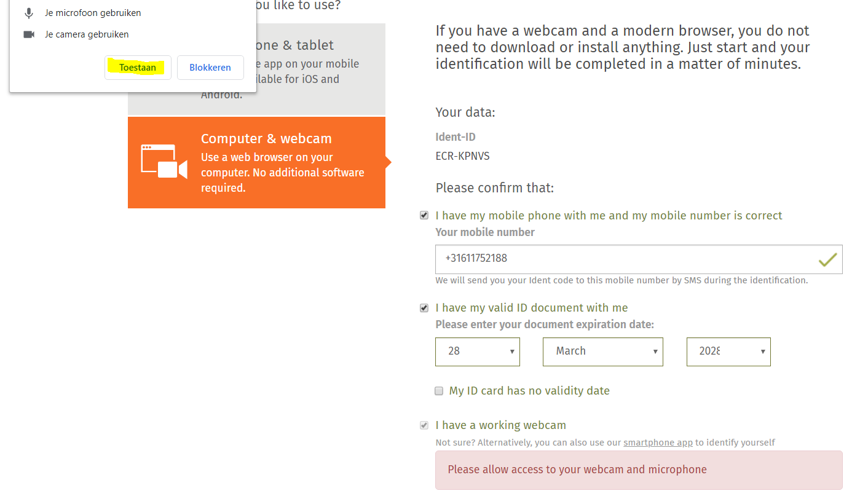
Task: Block access with the Blokkeren button
Action: coord(210,68)
